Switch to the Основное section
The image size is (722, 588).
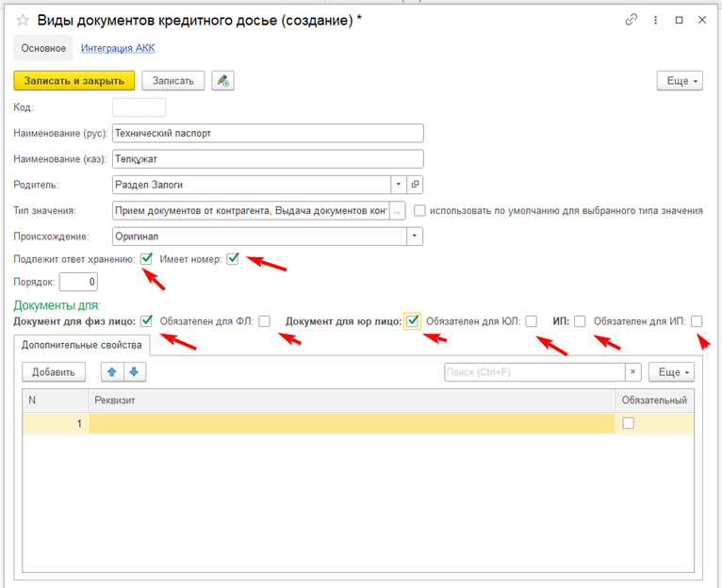click(43, 48)
